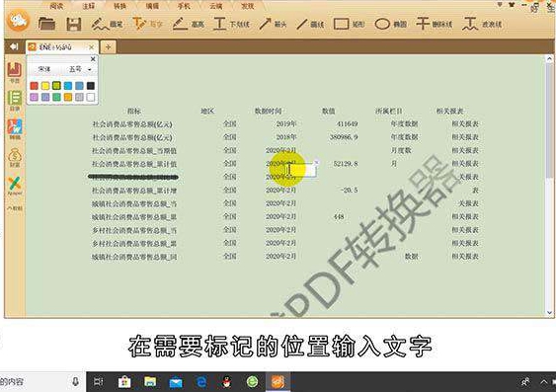Click inside the yellow text annotation box
Screen dimensions: 556x392
point(301,171)
